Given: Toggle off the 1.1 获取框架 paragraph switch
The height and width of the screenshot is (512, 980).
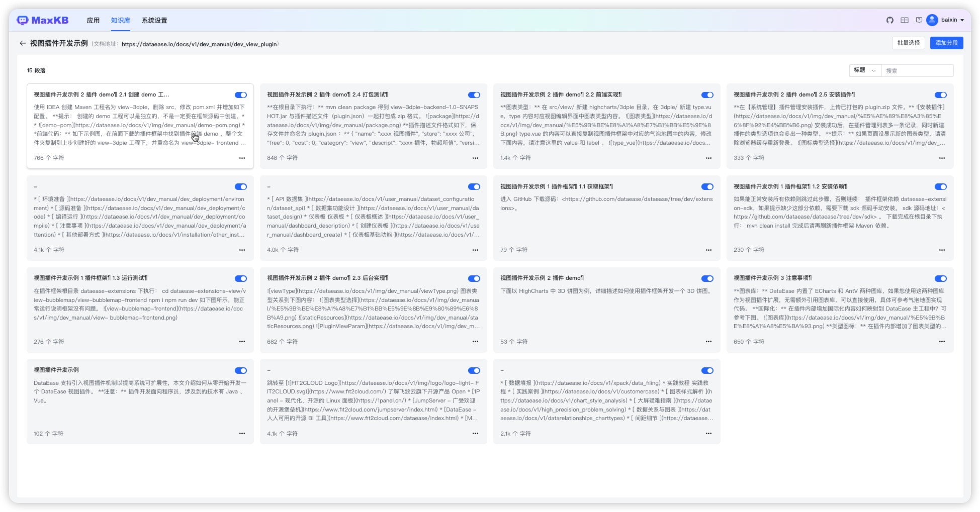Looking at the screenshot, I should tap(707, 186).
